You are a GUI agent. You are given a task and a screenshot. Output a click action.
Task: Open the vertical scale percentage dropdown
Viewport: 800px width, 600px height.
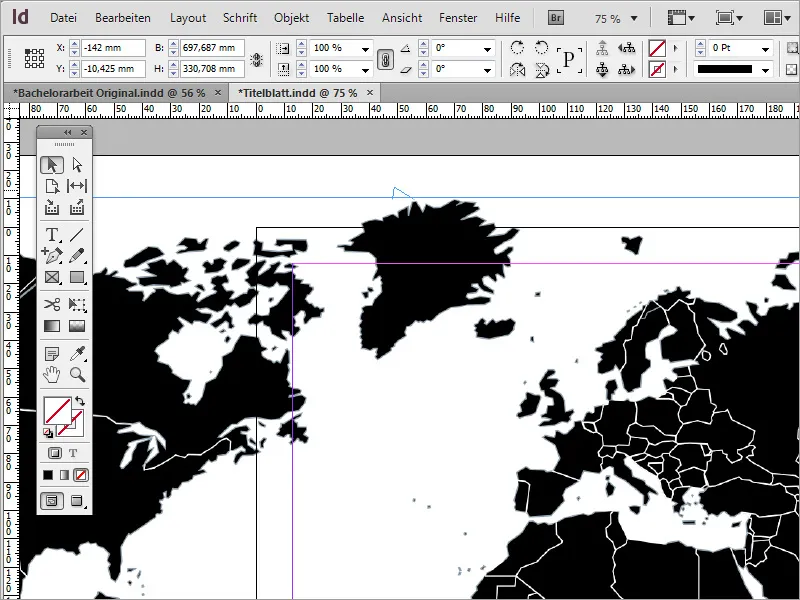[x=365, y=70]
